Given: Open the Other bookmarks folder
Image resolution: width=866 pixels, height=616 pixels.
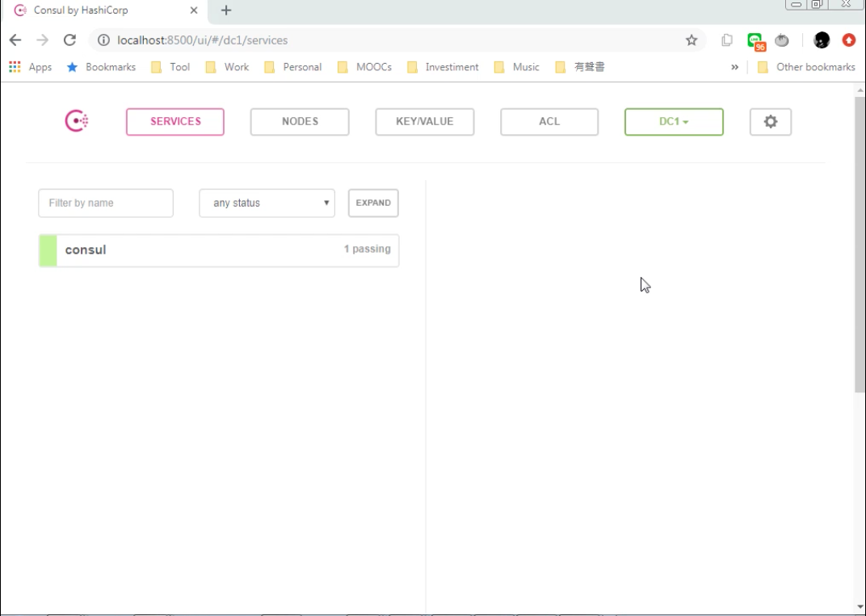Looking at the screenshot, I should [806, 67].
